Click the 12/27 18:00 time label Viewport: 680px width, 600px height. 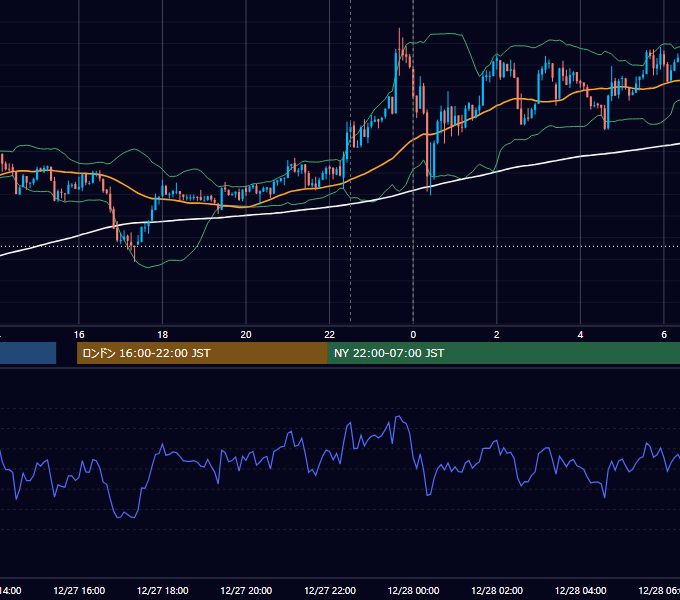tap(163, 590)
